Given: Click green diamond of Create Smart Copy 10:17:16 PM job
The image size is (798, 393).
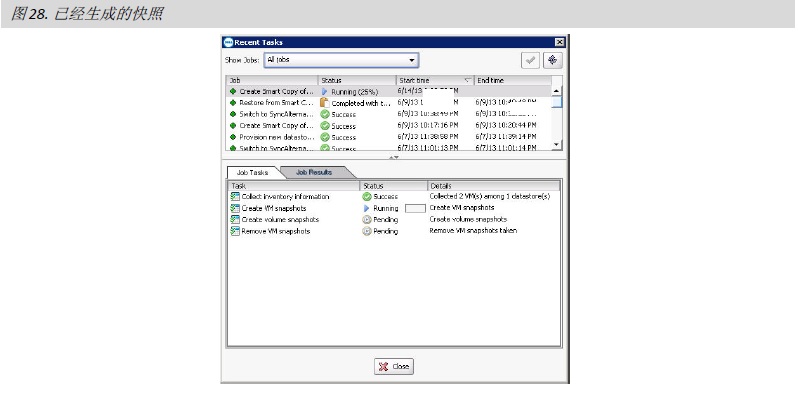Looking at the screenshot, I should coord(233,126).
